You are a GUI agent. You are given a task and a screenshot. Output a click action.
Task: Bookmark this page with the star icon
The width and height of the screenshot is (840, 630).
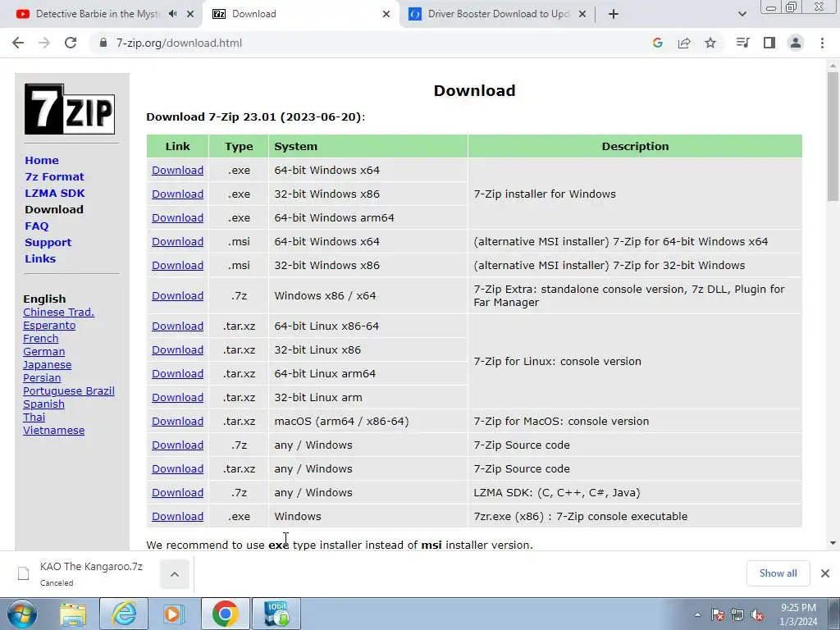pyautogui.click(x=710, y=43)
